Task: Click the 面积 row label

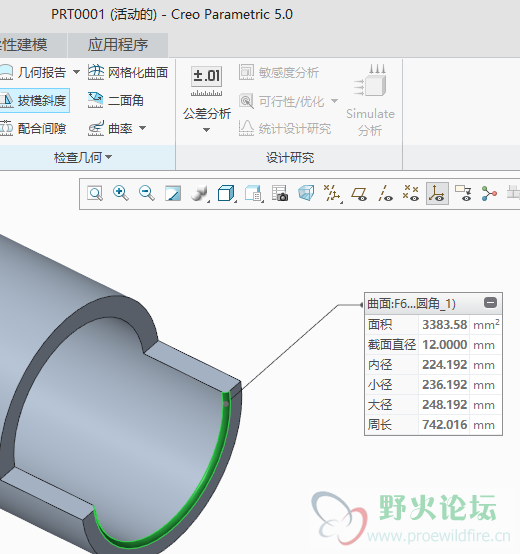Action: point(380,324)
